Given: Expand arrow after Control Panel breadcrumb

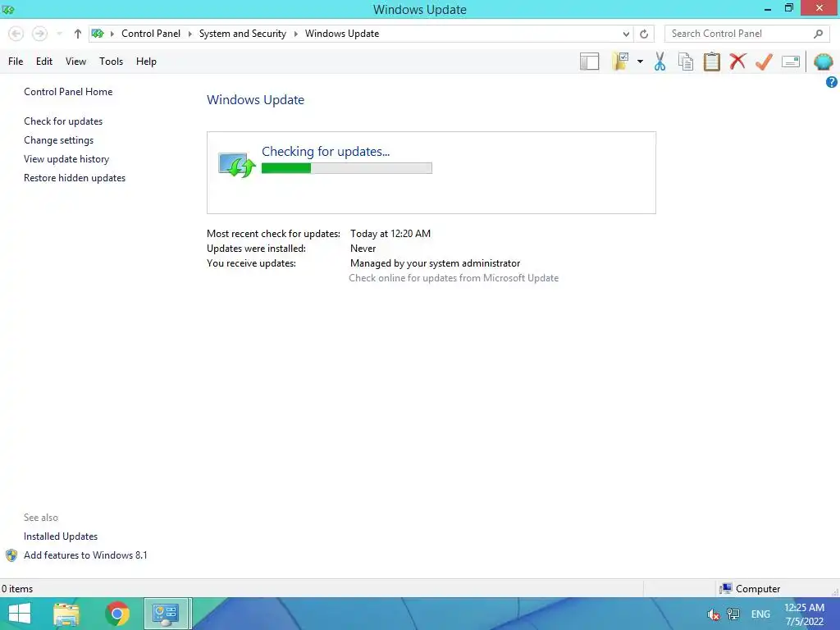Looking at the screenshot, I should [189, 34].
